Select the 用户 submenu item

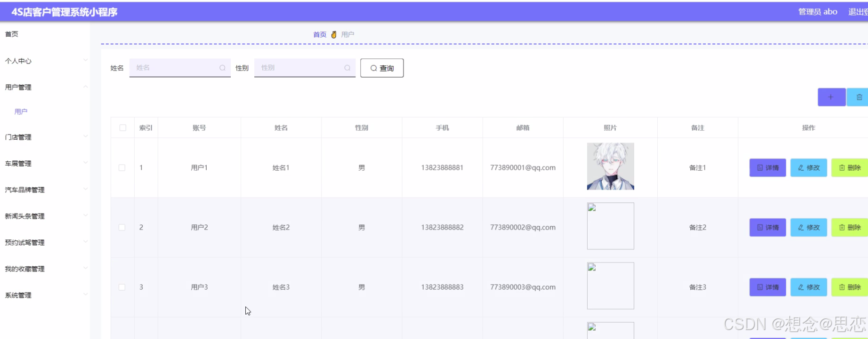click(x=21, y=111)
